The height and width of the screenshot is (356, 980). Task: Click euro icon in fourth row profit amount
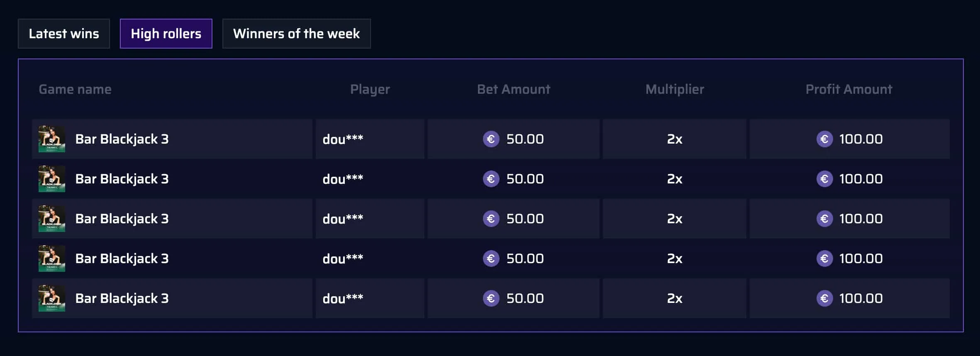pos(825,258)
